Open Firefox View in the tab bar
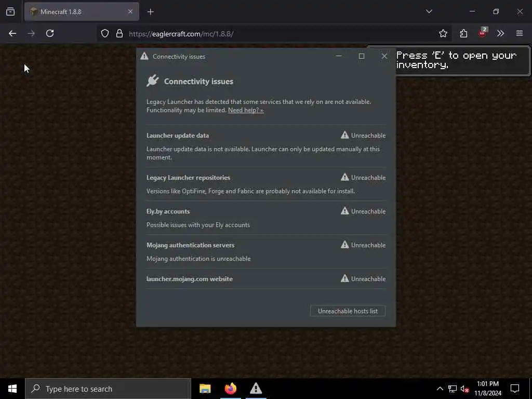This screenshot has width=532, height=399. pyautogui.click(x=10, y=11)
